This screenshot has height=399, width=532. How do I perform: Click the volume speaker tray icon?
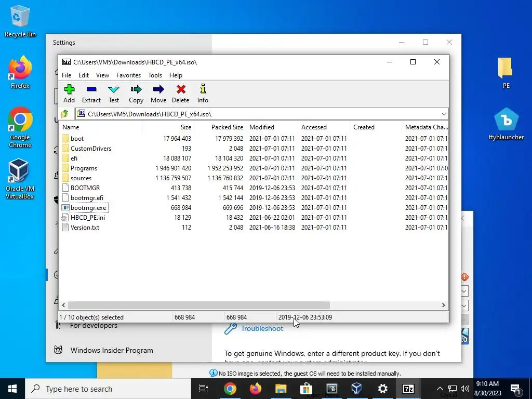point(465,389)
